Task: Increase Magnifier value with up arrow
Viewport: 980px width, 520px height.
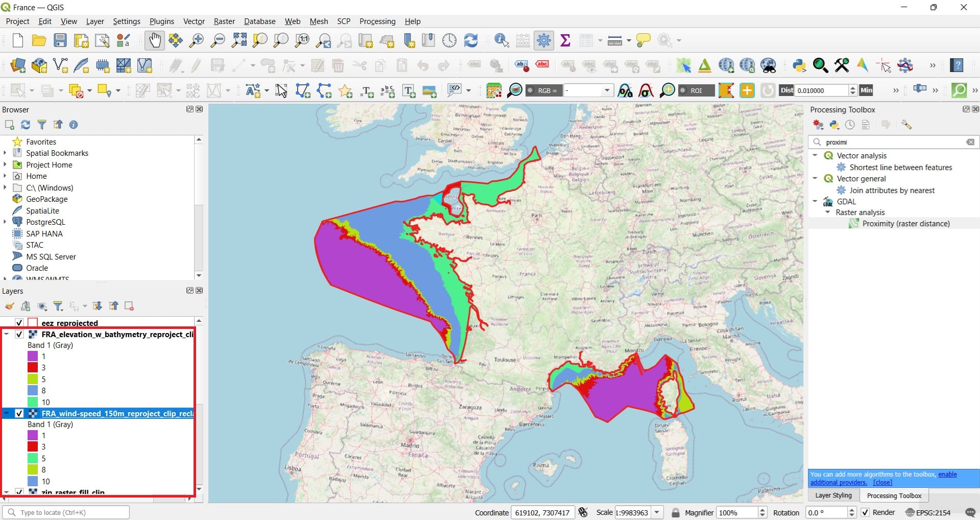Action: coord(762,509)
